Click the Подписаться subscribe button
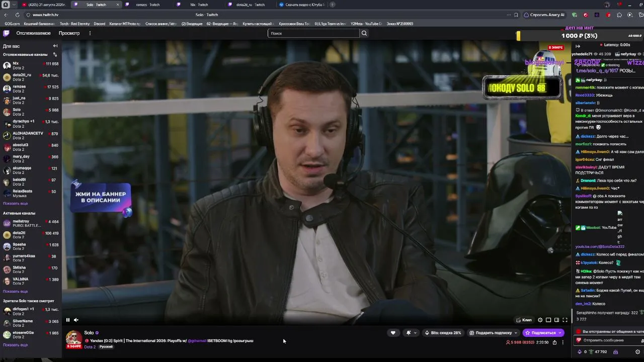 click(543, 333)
